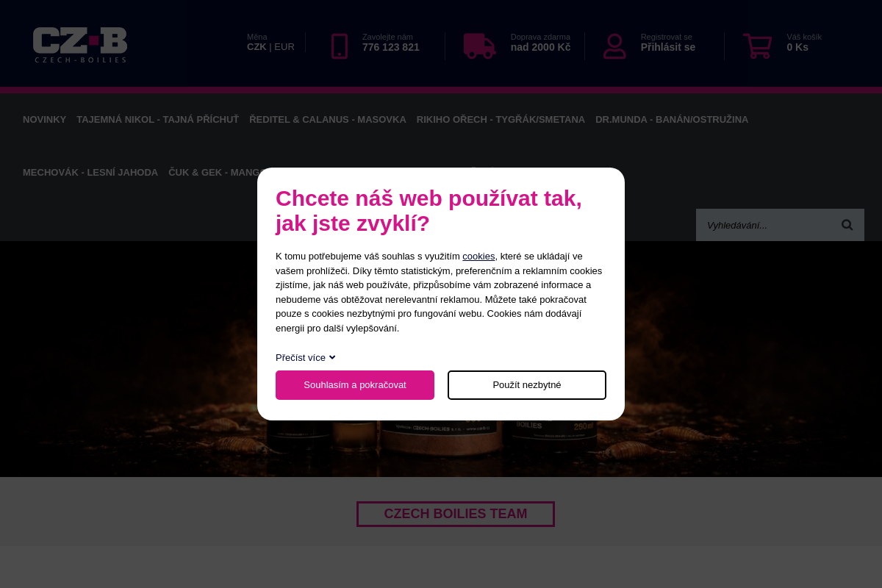Screen dimensions: 882x588
Task: Click the Přihlásit se link
Action: pyautogui.click(x=667, y=47)
